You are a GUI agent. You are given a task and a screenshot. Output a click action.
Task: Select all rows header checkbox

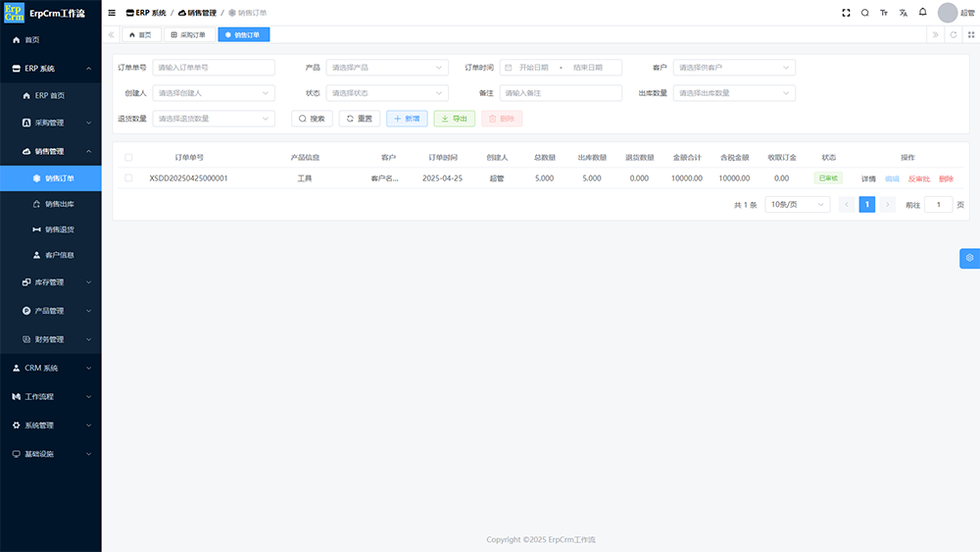coord(128,158)
